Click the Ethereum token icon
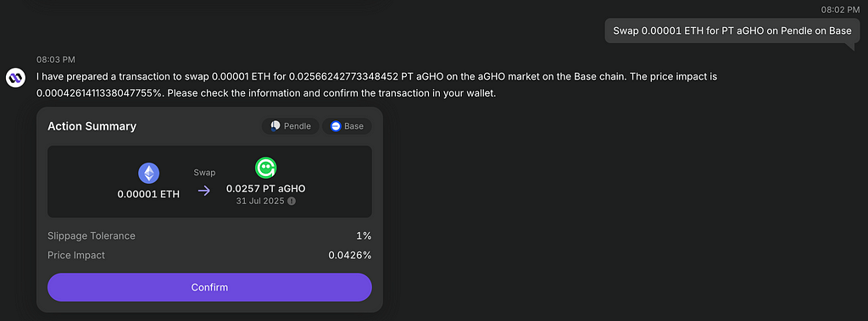 pyautogui.click(x=148, y=174)
